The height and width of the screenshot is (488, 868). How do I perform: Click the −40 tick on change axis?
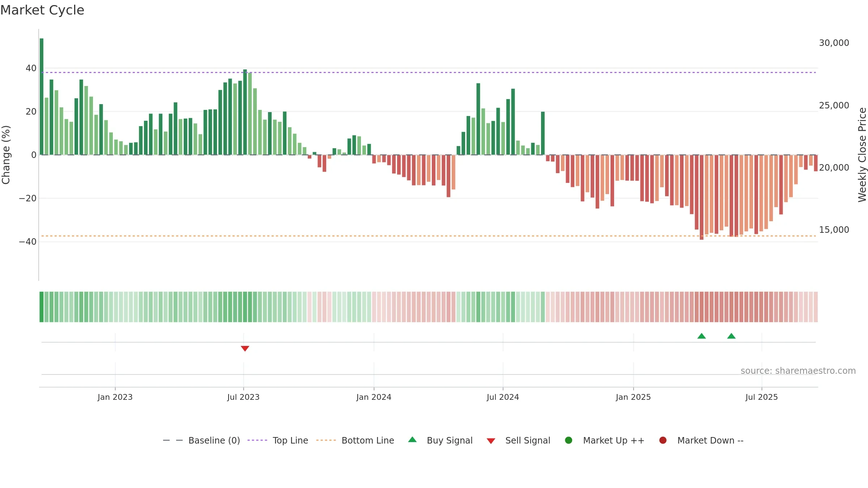point(27,241)
